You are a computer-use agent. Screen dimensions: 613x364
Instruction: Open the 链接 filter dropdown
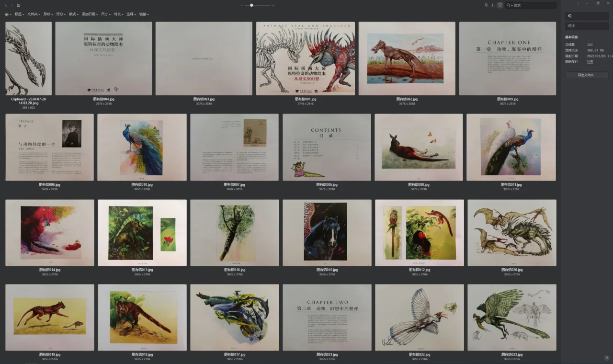click(x=144, y=14)
